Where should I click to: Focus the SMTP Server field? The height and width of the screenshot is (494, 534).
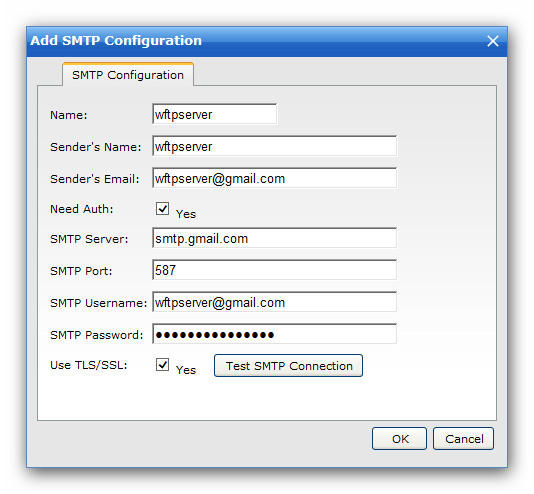pyautogui.click(x=274, y=238)
